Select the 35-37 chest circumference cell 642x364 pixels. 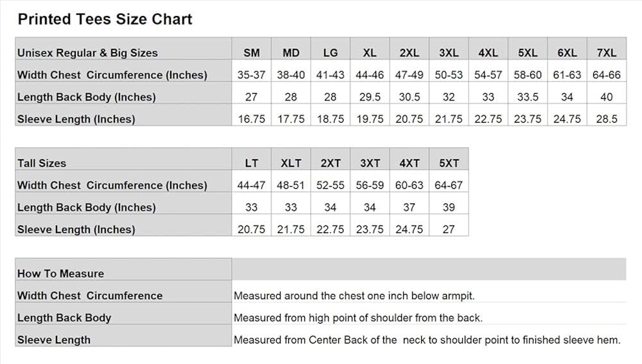pos(252,75)
